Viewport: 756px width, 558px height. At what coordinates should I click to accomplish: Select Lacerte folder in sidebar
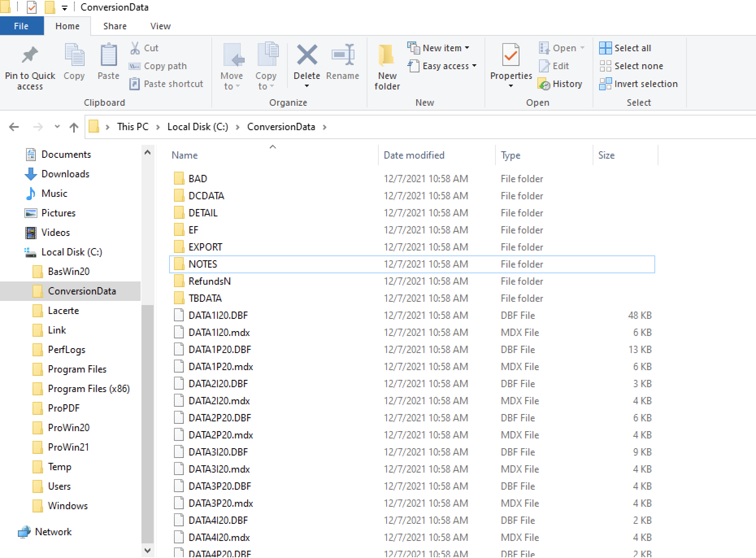click(56, 311)
